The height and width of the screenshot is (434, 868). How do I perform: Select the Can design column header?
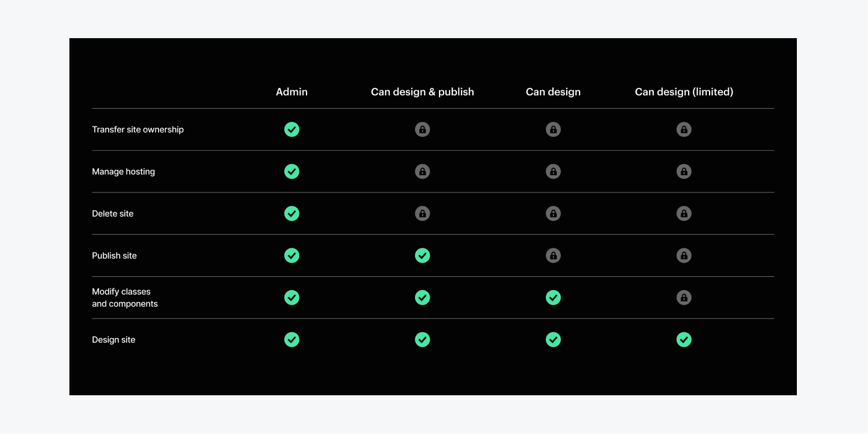point(553,92)
